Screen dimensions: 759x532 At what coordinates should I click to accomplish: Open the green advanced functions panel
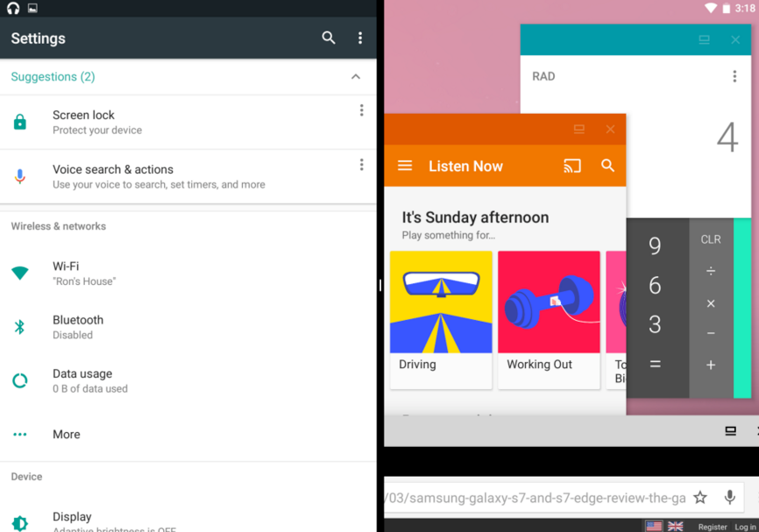[x=742, y=308]
